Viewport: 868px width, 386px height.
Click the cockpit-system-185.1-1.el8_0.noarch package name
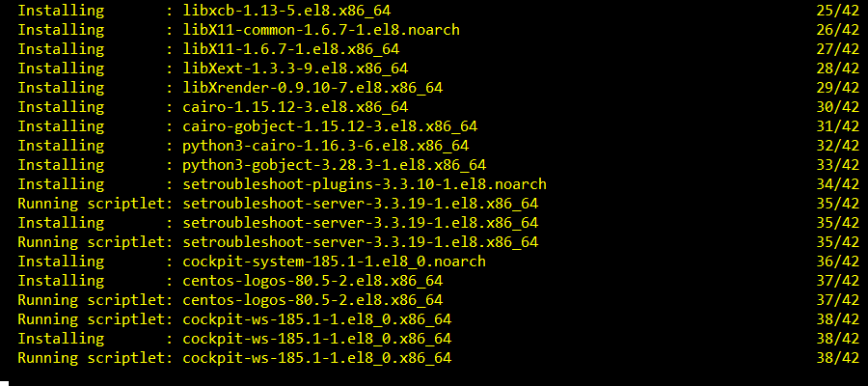click(x=333, y=262)
